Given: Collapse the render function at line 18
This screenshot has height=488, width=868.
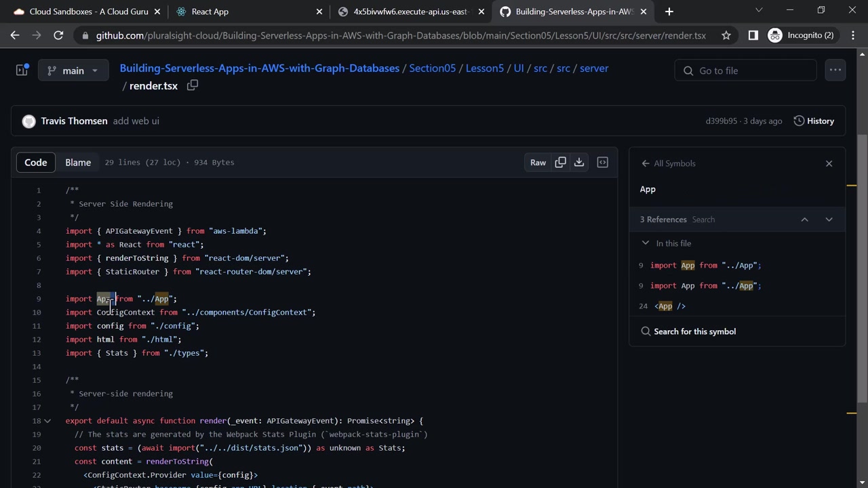Looking at the screenshot, I should click(x=47, y=421).
